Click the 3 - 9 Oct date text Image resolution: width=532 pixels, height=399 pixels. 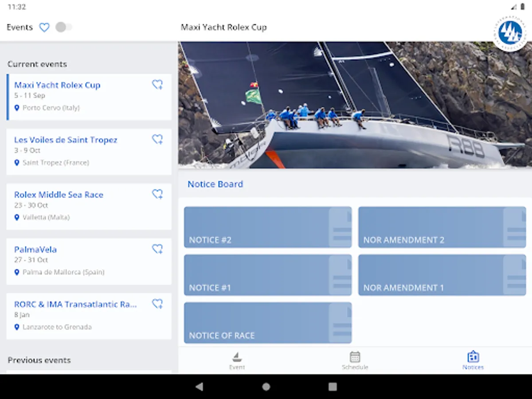click(27, 151)
